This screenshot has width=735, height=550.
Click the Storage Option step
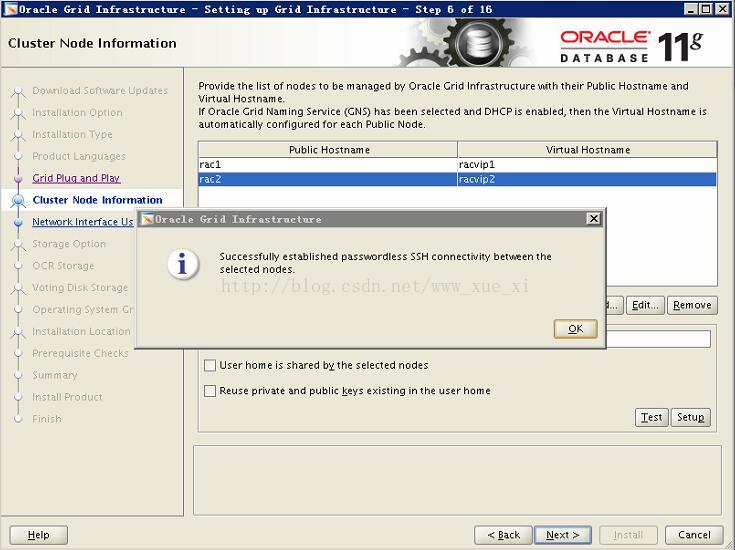(x=69, y=244)
